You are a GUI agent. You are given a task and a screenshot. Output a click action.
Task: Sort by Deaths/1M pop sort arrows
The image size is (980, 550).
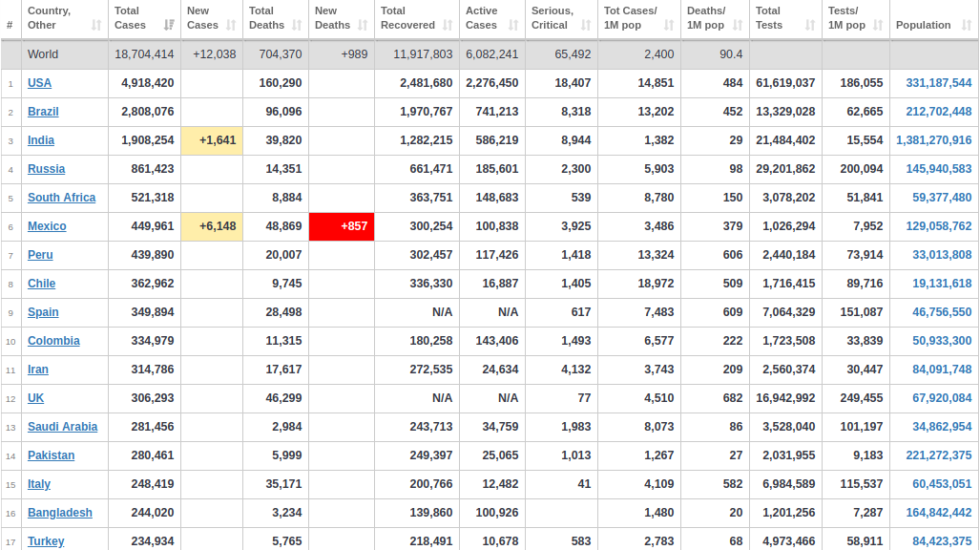pos(738,25)
